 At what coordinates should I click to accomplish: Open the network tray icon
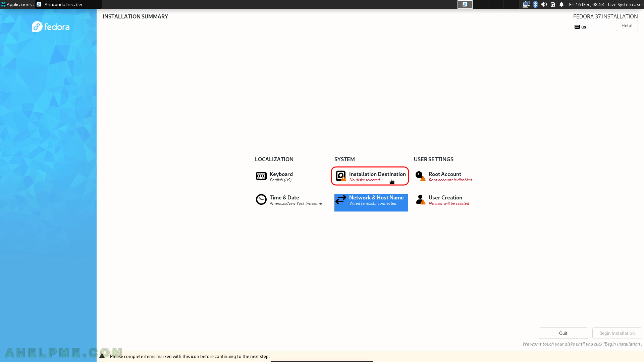coord(526,4)
